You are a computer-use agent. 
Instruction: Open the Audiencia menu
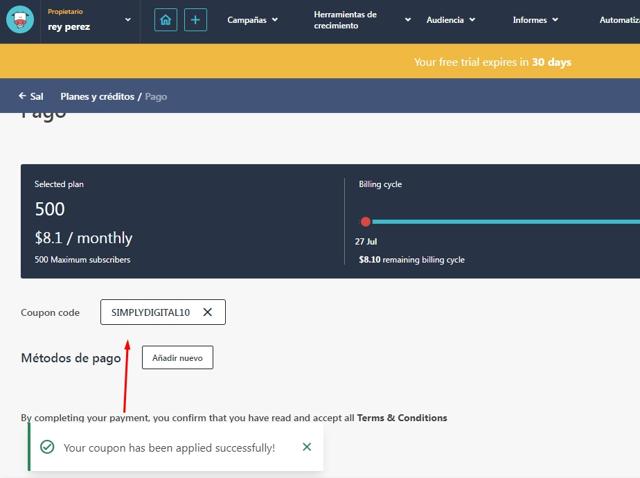(x=451, y=20)
